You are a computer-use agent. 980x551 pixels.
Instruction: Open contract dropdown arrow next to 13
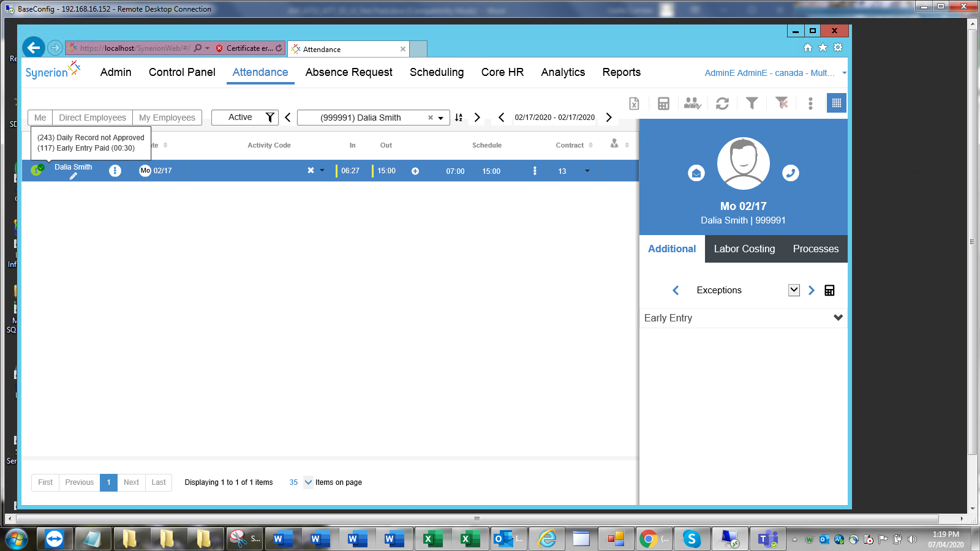point(587,171)
